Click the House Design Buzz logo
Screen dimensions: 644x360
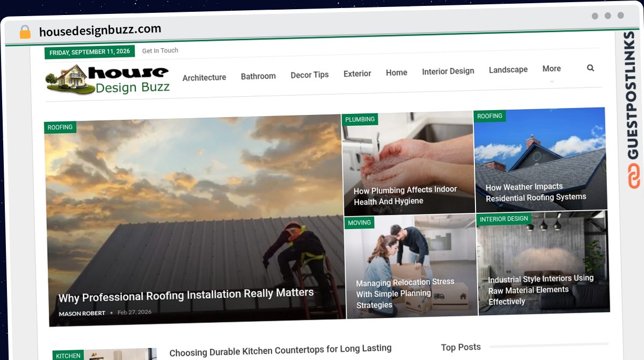pyautogui.click(x=108, y=80)
